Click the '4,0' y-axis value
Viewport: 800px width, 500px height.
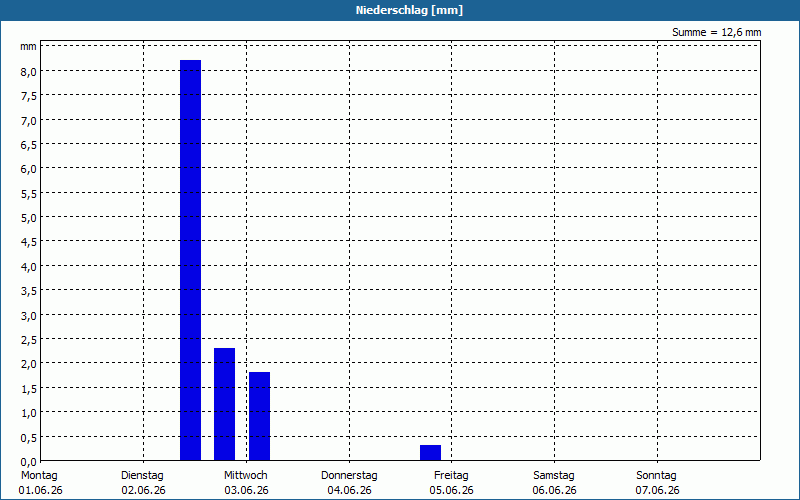[x=29, y=267]
